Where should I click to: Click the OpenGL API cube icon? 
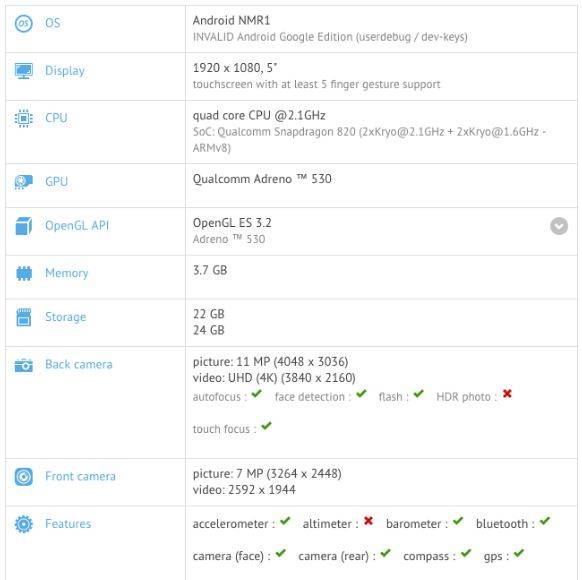[23, 226]
